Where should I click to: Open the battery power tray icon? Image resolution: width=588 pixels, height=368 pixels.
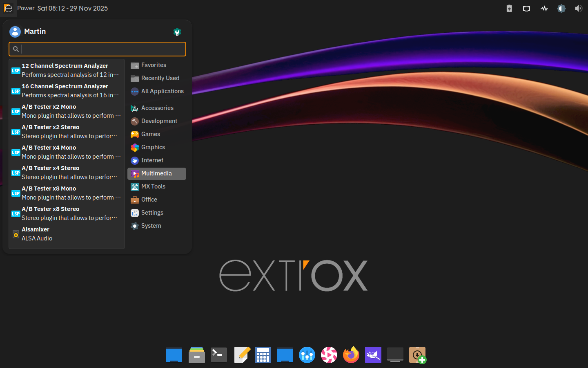509,9
